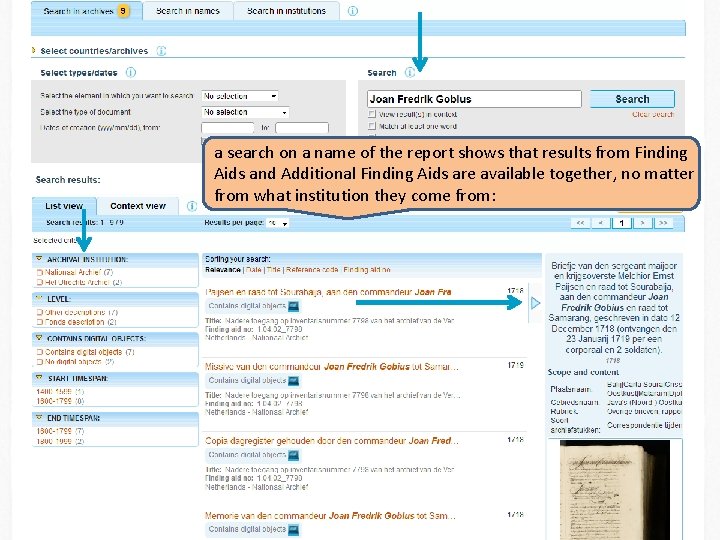Go to next results page
This screenshot has height=540, width=720.
(x=642, y=223)
